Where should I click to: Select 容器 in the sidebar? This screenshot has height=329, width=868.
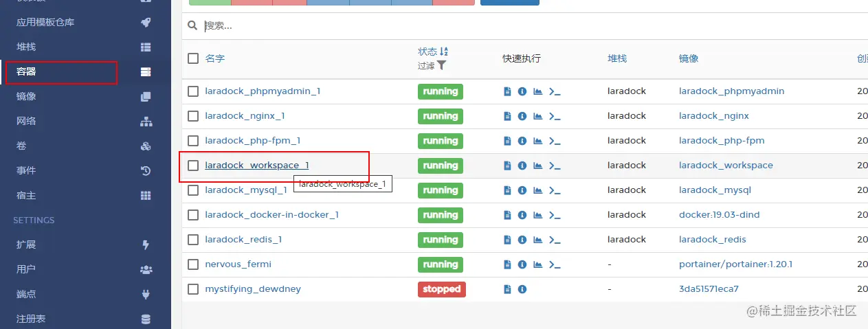(x=26, y=71)
